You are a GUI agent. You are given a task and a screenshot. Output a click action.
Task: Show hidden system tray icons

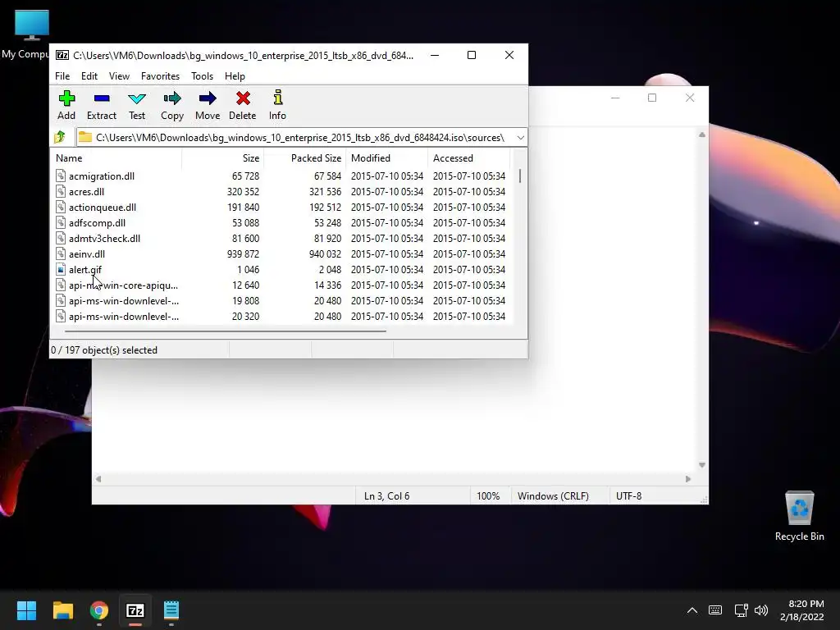692,610
